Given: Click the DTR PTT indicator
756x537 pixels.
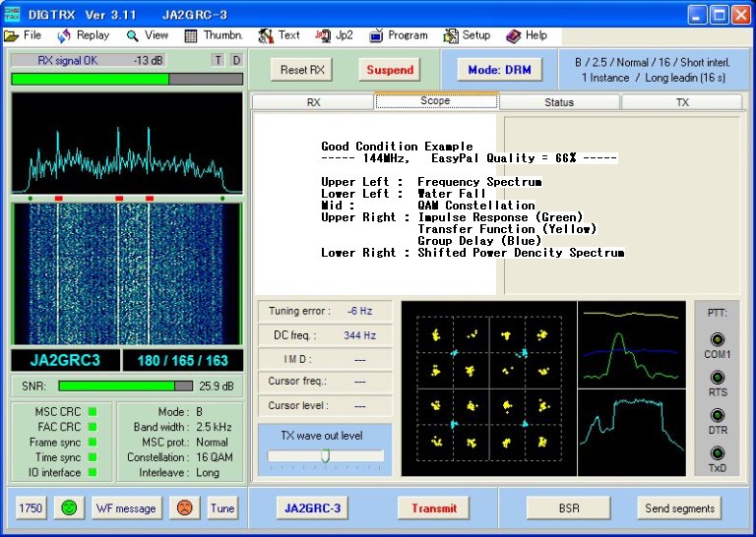Looking at the screenshot, I should [x=717, y=415].
